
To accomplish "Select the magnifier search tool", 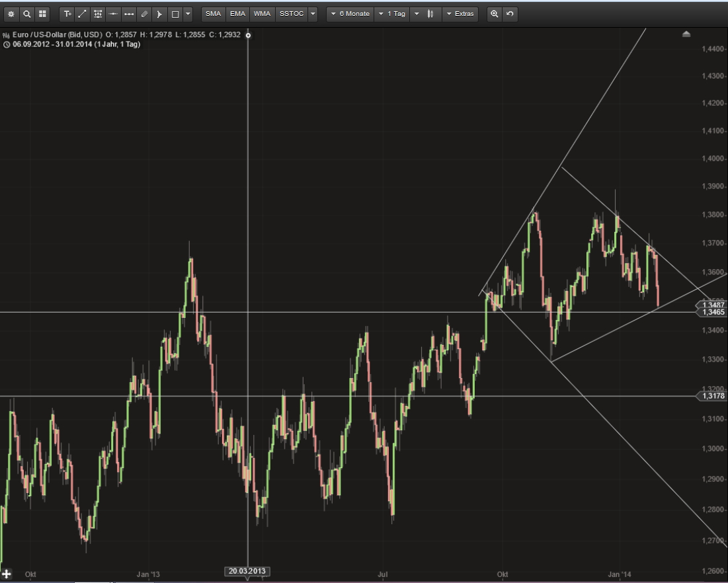I will click(x=27, y=13).
